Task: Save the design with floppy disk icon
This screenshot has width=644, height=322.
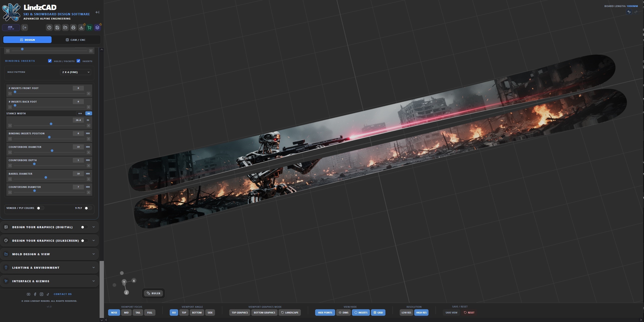Action: 57,28
